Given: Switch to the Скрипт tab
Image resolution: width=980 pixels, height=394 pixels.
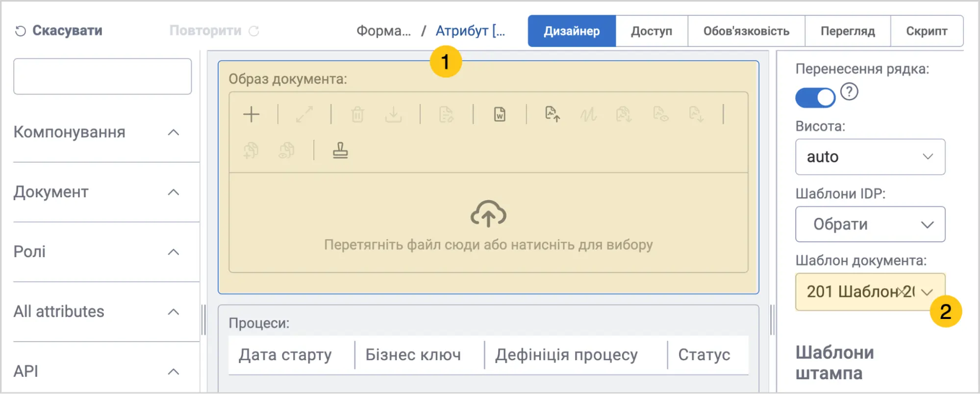Looking at the screenshot, I should pyautogui.click(x=927, y=31).
